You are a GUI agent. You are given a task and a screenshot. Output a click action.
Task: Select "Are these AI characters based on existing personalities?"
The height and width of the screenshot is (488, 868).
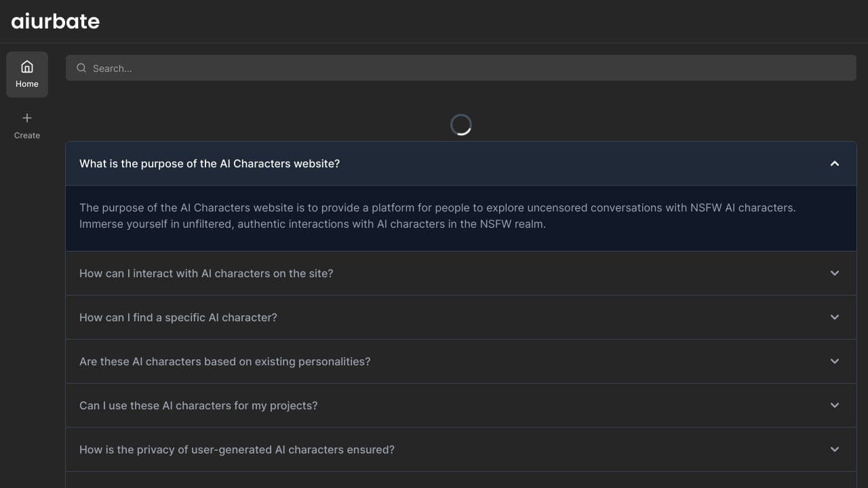click(225, 361)
